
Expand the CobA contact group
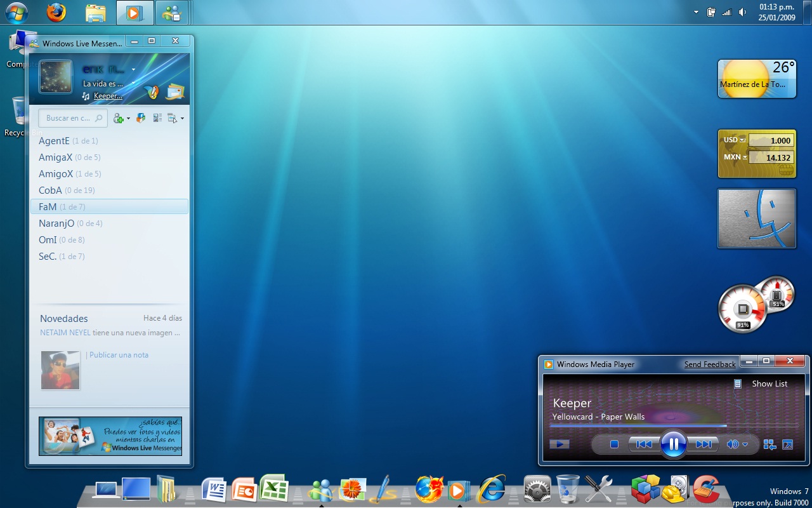pos(66,190)
